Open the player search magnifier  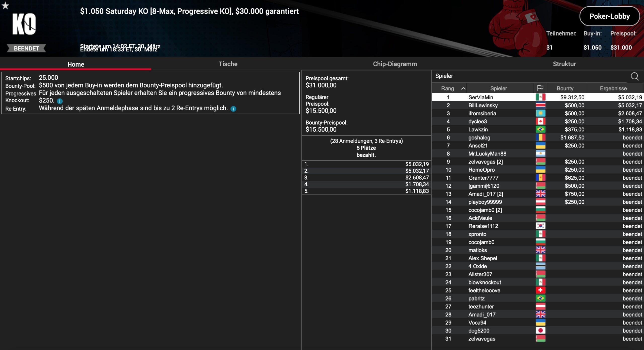pos(634,76)
